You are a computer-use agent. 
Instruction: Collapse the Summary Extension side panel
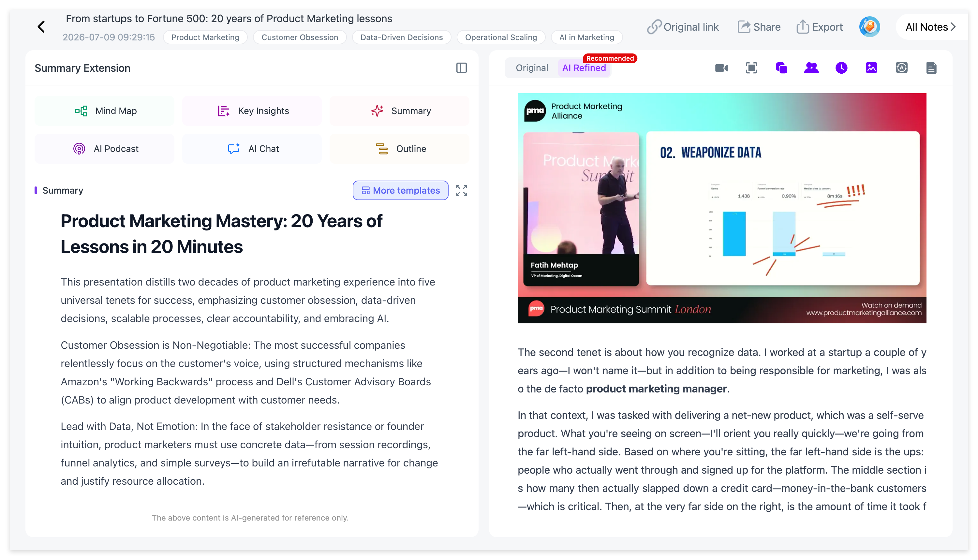coord(461,68)
